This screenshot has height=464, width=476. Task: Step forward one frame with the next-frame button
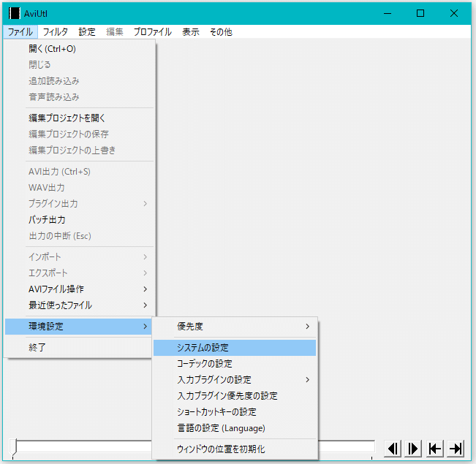413,449
